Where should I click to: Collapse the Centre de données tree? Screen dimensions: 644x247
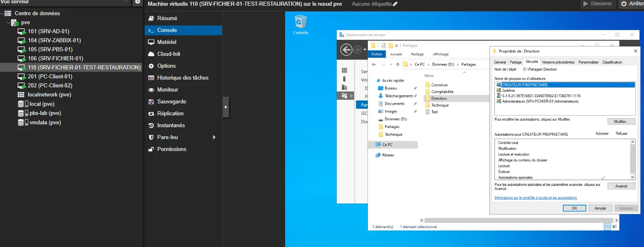point(2,13)
